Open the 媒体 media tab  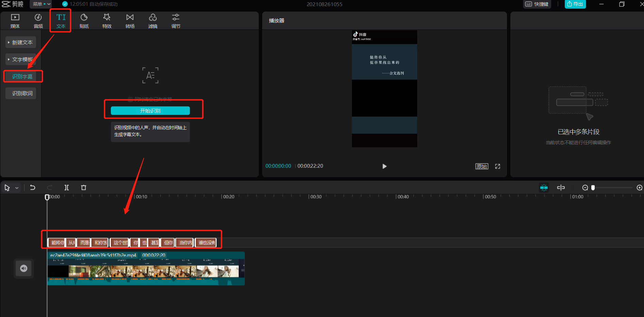click(x=15, y=21)
